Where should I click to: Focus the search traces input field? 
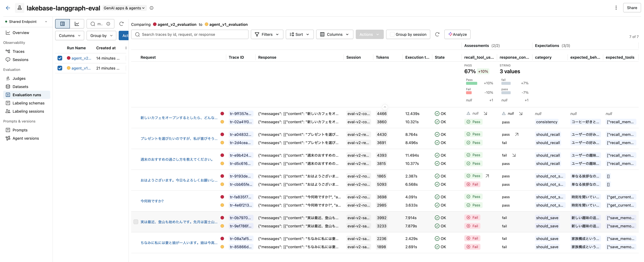pos(190,34)
